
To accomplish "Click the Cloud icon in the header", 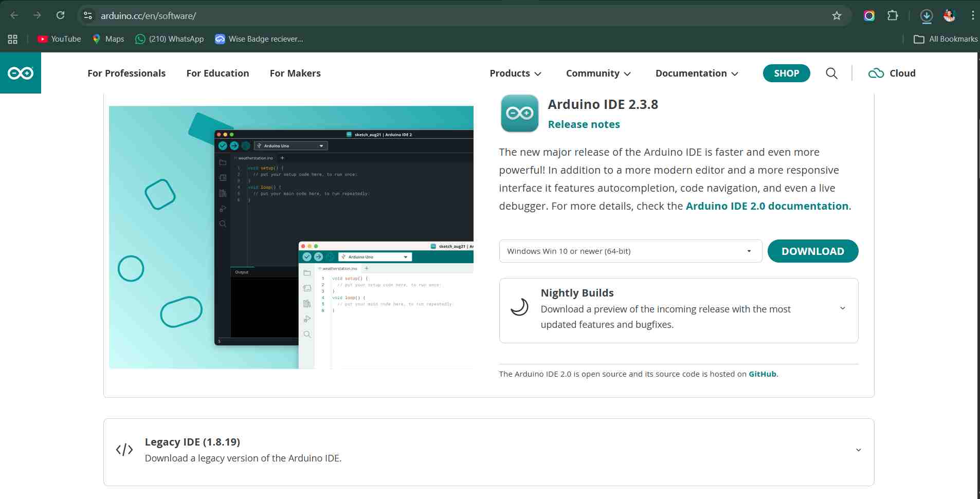I will 876,73.
